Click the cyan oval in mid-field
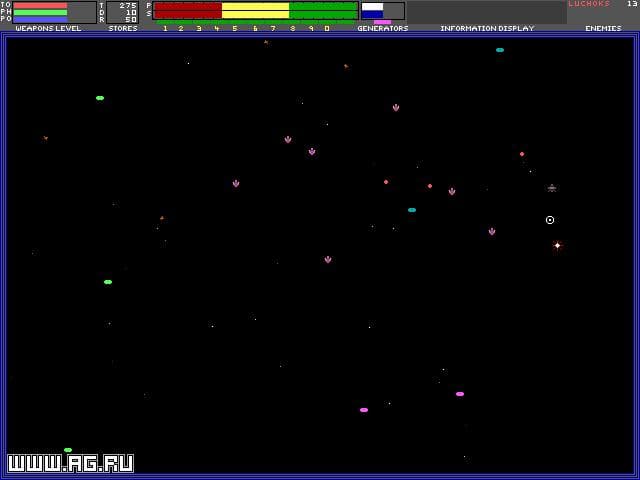This screenshot has height=480, width=640. point(412,210)
